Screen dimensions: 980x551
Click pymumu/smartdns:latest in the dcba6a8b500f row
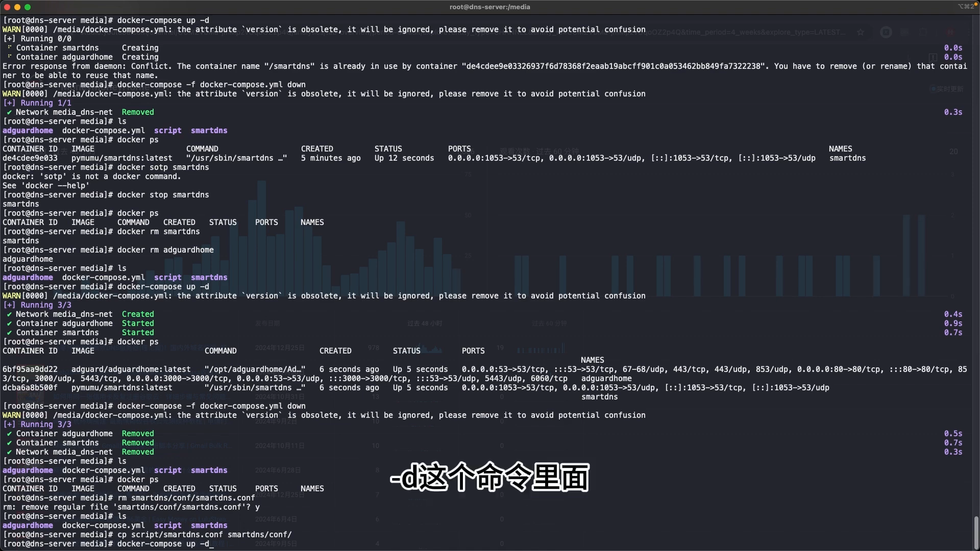[122, 388]
